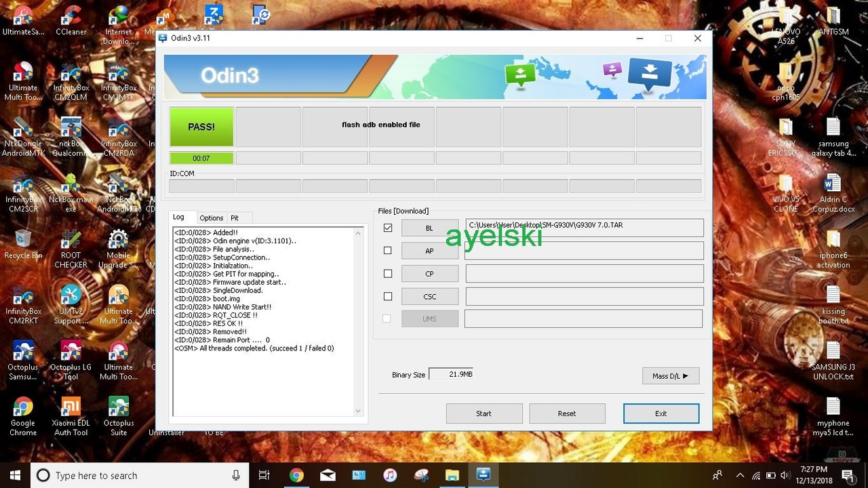This screenshot has height=488, width=868.
Task: Select the Aldrin C Corpuz.docx file
Action: (833, 194)
